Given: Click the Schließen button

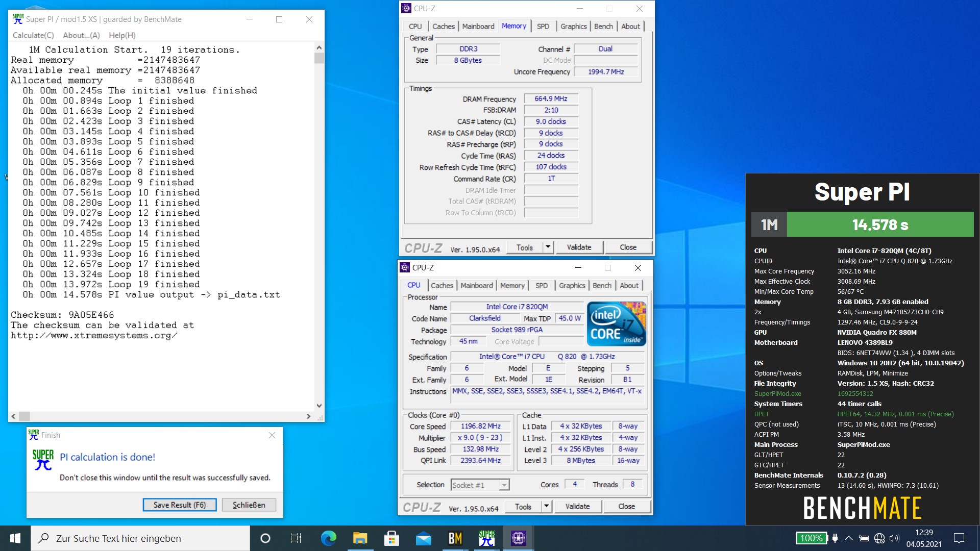Looking at the screenshot, I should pyautogui.click(x=249, y=505).
